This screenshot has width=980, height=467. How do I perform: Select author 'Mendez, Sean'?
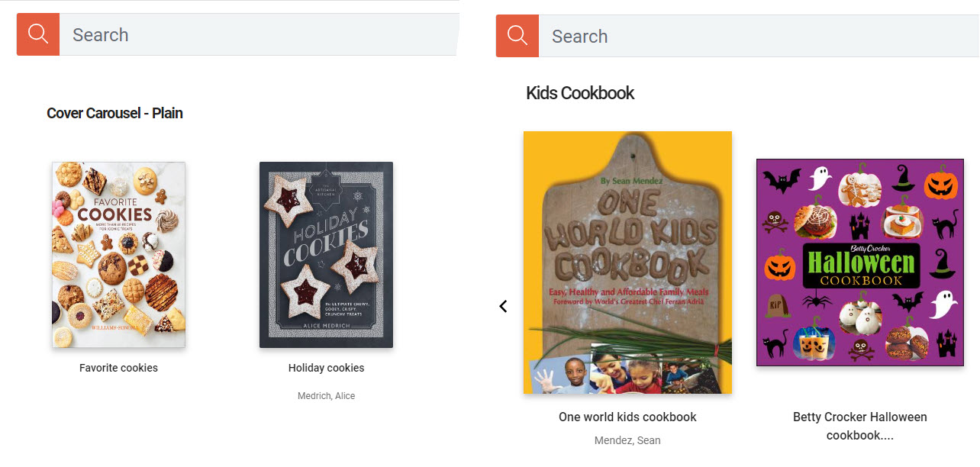click(x=627, y=440)
